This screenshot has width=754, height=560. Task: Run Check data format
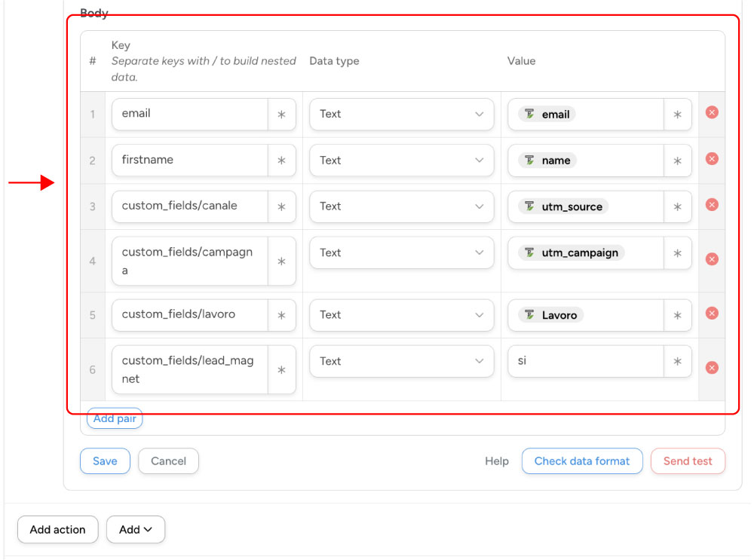tap(582, 461)
